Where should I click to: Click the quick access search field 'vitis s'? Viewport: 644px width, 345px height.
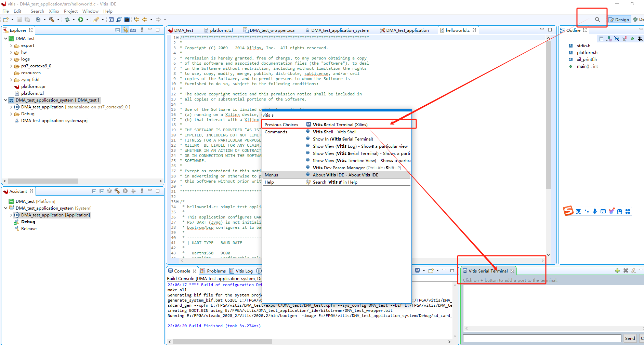337,115
